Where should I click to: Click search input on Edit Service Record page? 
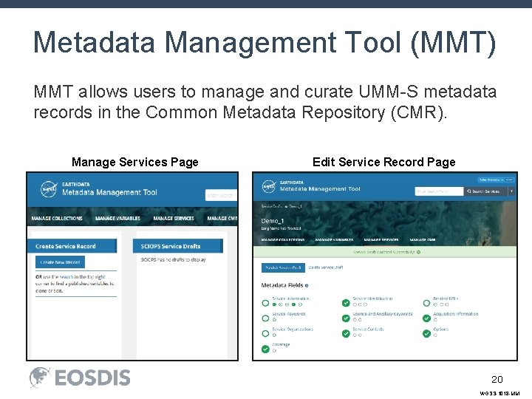(x=439, y=191)
